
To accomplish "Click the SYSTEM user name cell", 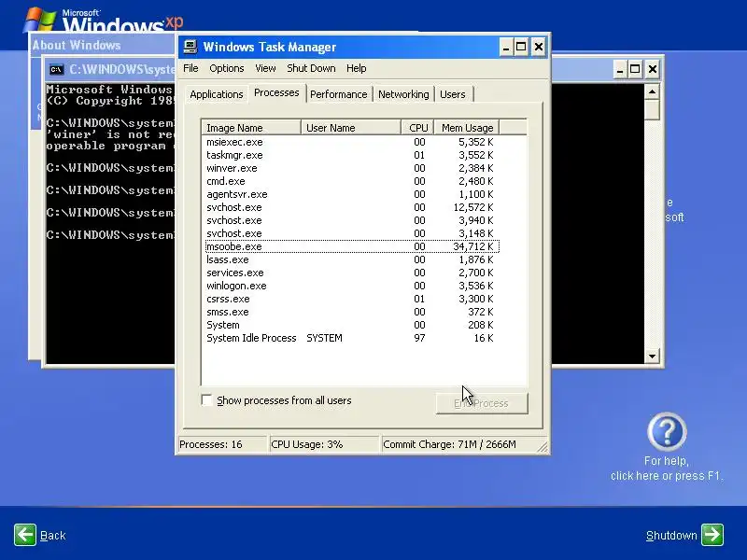I will 324,338.
